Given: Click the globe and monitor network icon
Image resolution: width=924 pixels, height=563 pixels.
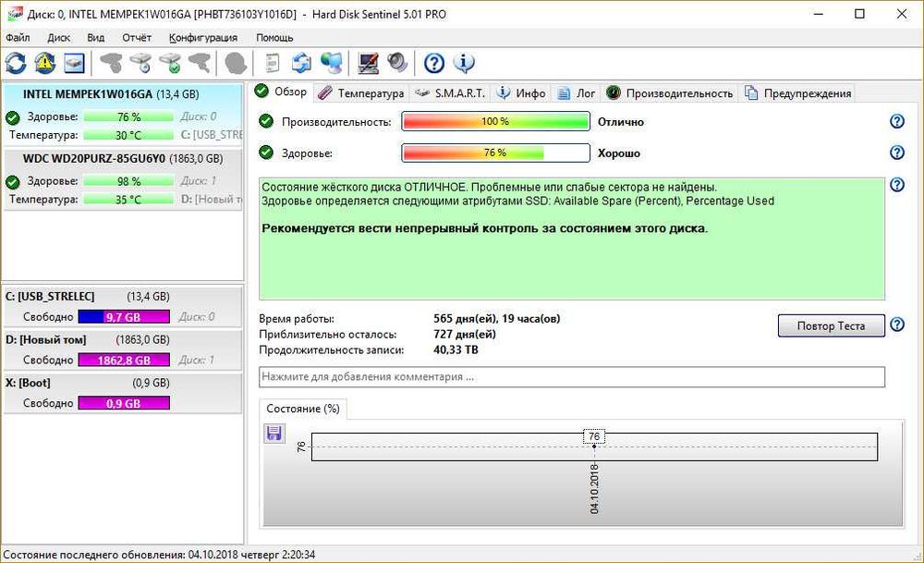Looking at the screenshot, I should click(332, 63).
